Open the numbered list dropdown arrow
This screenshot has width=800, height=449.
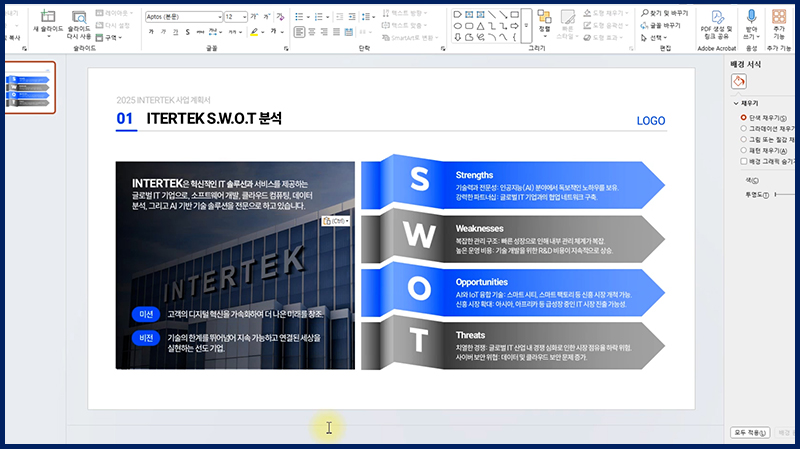tap(328, 17)
